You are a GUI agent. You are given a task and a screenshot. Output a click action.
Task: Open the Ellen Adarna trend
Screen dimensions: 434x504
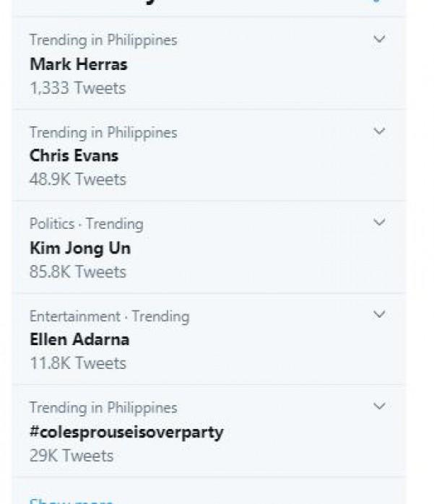pyautogui.click(x=79, y=339)
